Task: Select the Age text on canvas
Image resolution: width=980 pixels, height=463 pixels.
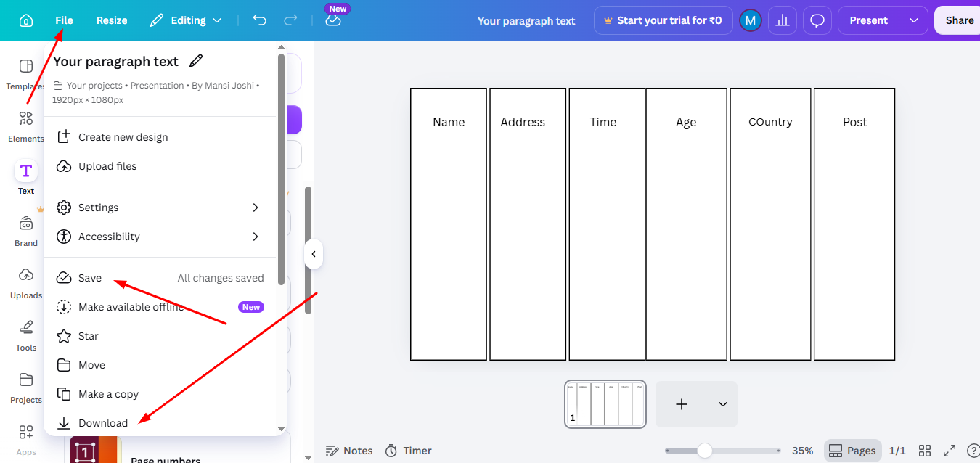Action: [x=686, y=122]
